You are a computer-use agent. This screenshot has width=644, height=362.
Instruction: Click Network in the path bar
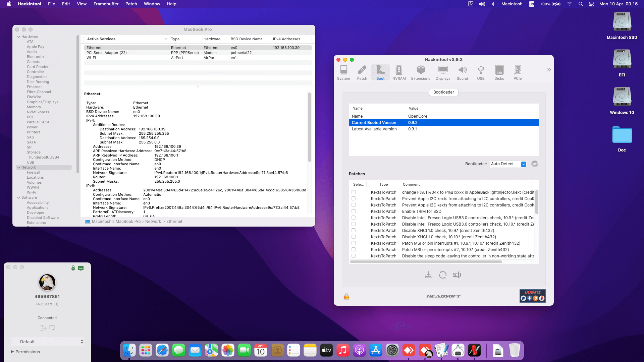pyautogui.click(x=153, y=222)
